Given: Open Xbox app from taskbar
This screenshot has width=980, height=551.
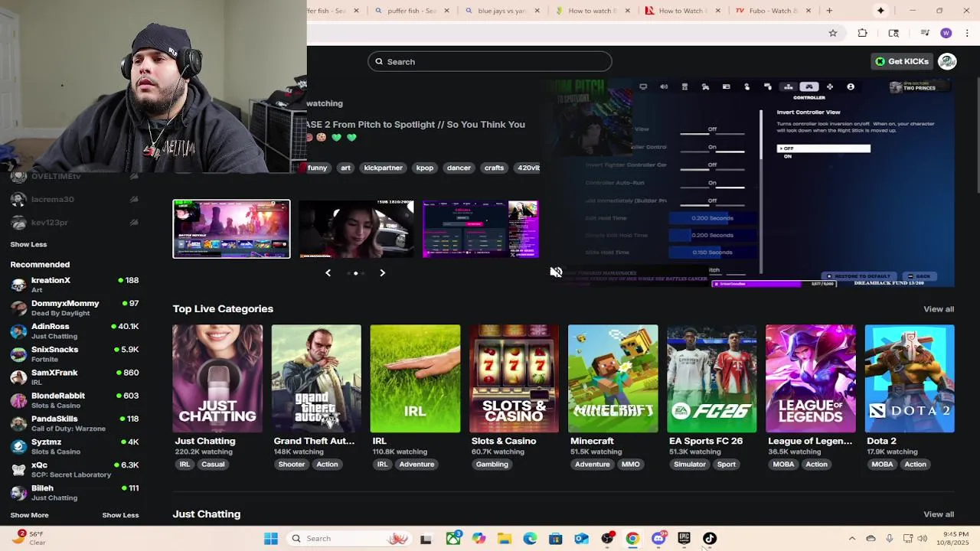Looking at the screenshot, I should [453, 539].
